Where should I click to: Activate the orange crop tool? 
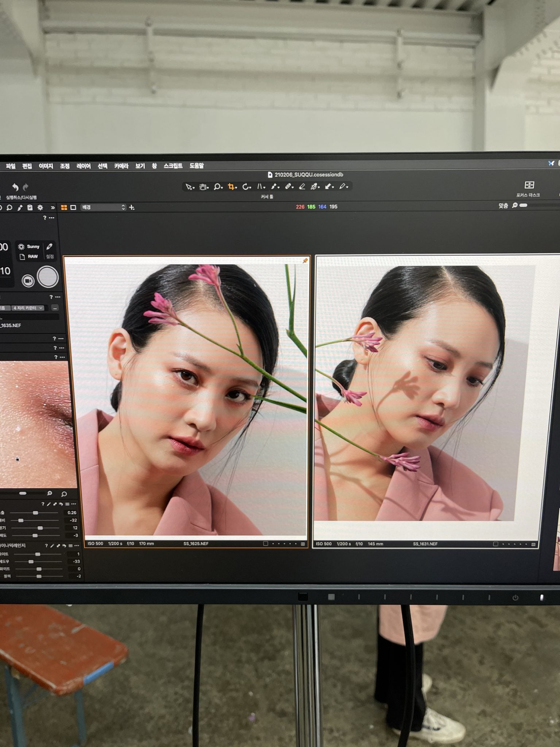(x=232, y=187)
